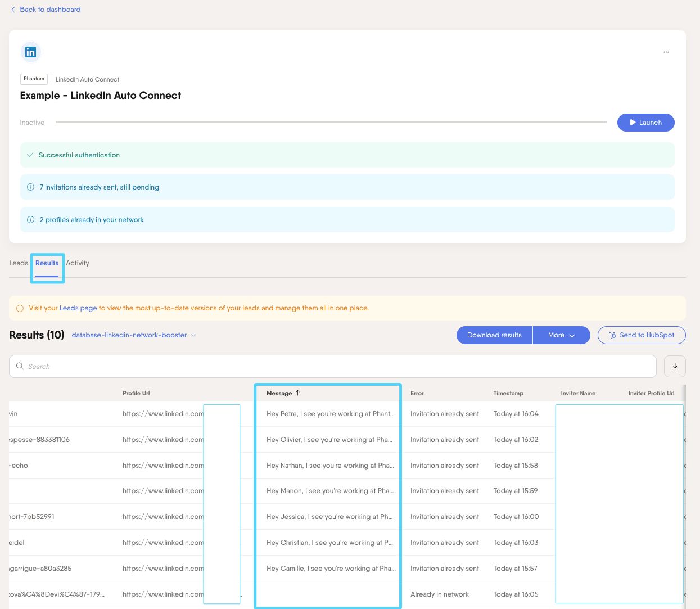700x609 pixels.
Task: Switch to the Leads tab
Action: (x=19, y=263)
